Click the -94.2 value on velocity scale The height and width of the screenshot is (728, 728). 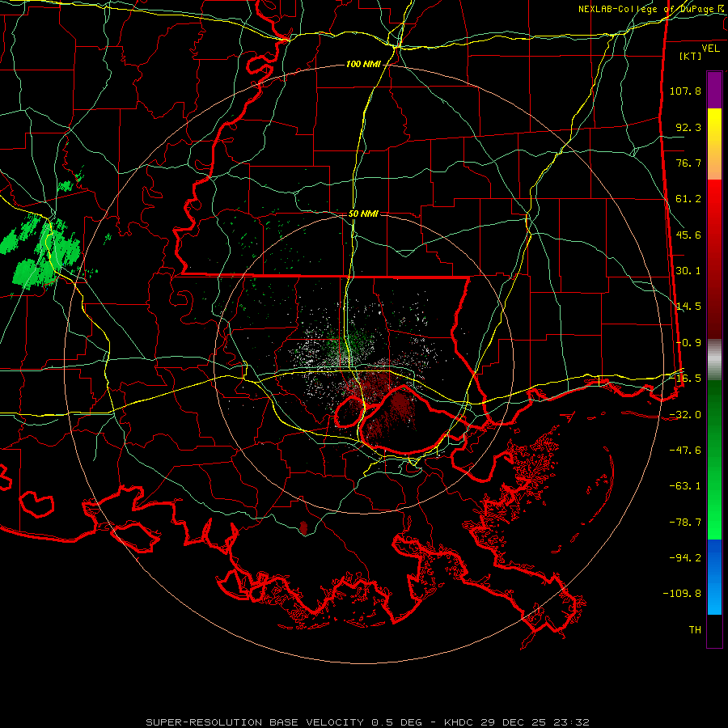tap(685, 558)
